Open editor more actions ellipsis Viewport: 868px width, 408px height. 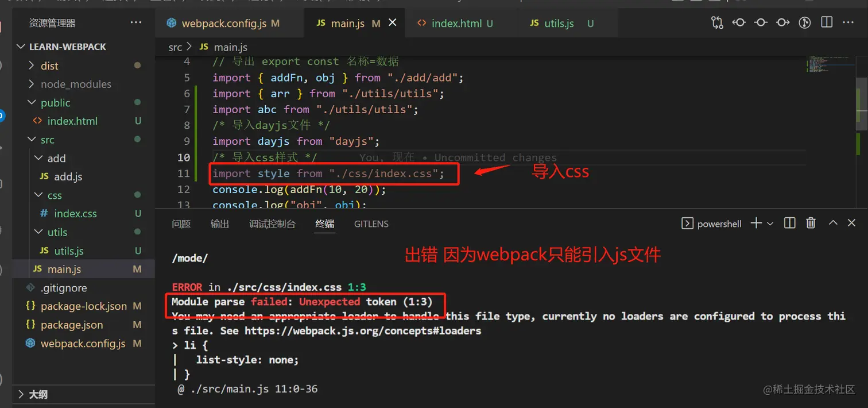click(x=848, y=22)
